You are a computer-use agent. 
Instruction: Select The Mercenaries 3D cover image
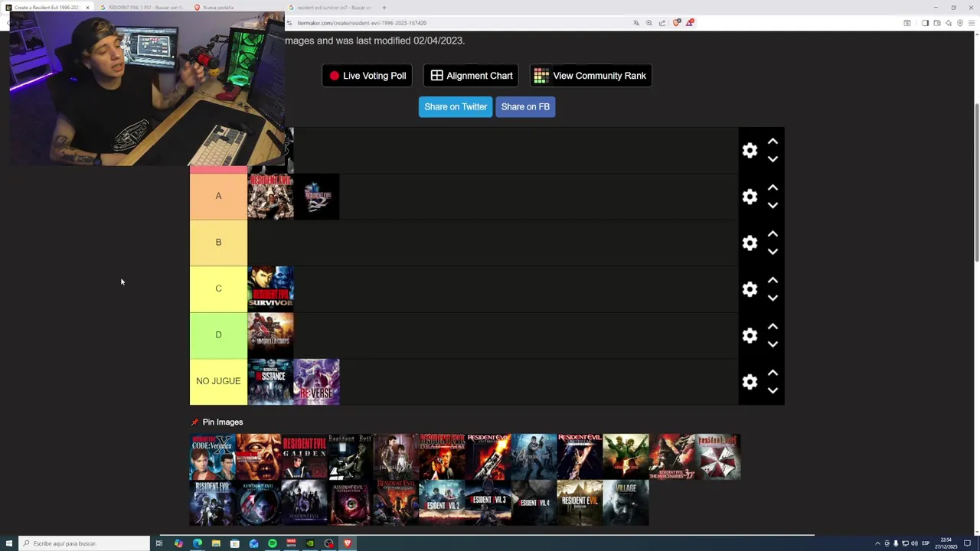coord(671,457)
